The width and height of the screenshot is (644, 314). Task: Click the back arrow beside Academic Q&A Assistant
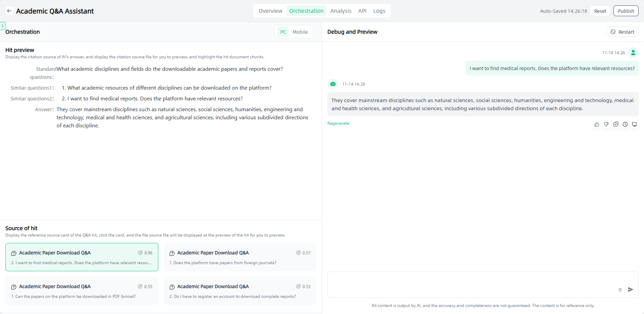tap(9, 11)
